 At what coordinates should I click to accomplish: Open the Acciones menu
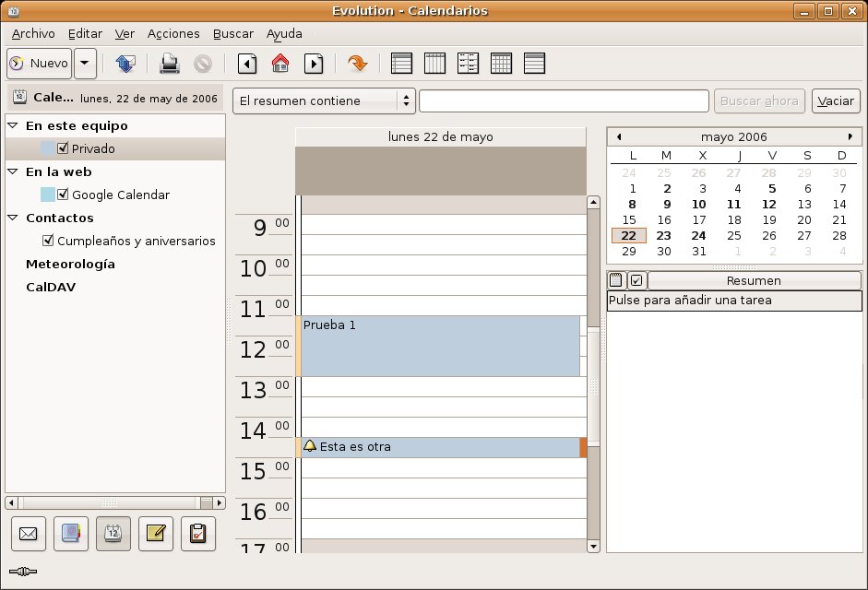pyautogui.click(x=173, y=33)
